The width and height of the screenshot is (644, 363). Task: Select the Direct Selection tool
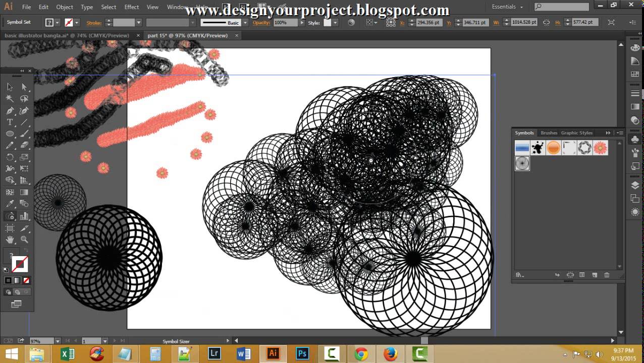click(x=24, y=87)
